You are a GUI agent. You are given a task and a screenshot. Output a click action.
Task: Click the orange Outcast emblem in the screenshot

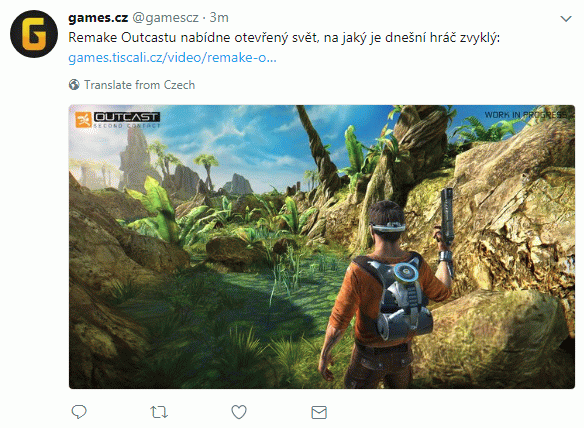point(83,120)
